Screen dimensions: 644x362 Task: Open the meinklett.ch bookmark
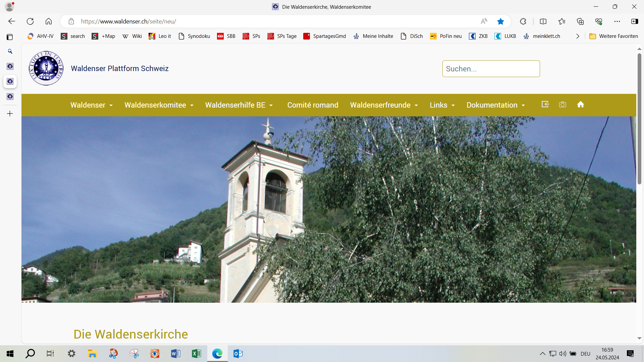point(542,36)
